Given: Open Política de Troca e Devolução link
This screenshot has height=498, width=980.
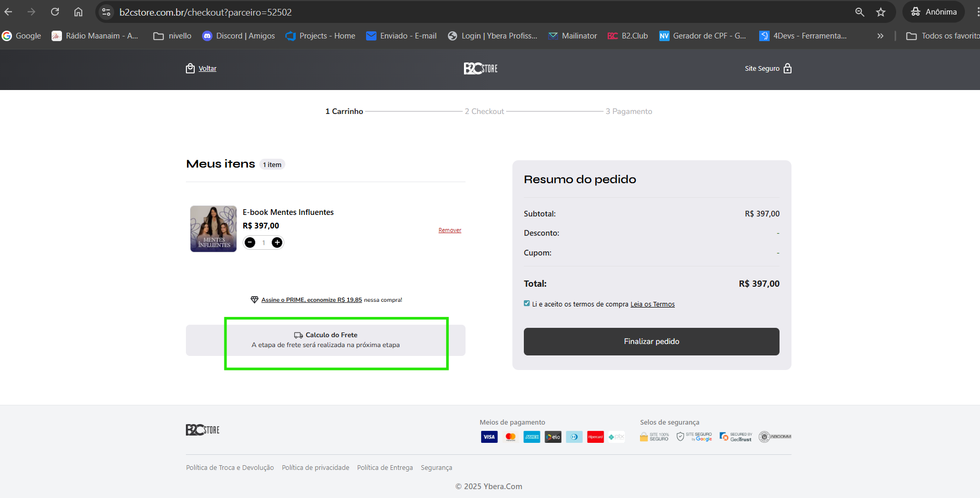Looking at the screenshot, I should point(230,468).
